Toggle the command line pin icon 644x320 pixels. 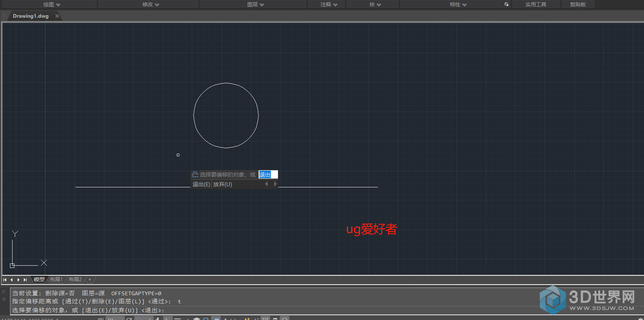point(4,299)
